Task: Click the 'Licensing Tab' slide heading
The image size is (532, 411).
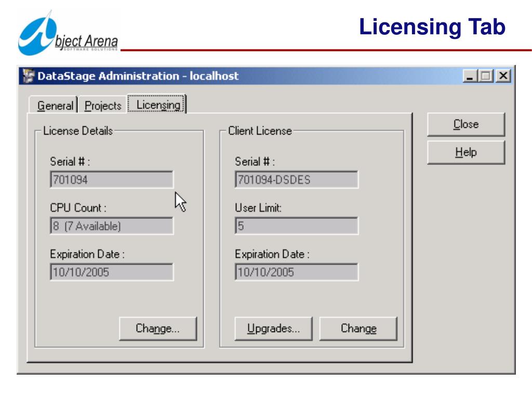Action: 432,26
